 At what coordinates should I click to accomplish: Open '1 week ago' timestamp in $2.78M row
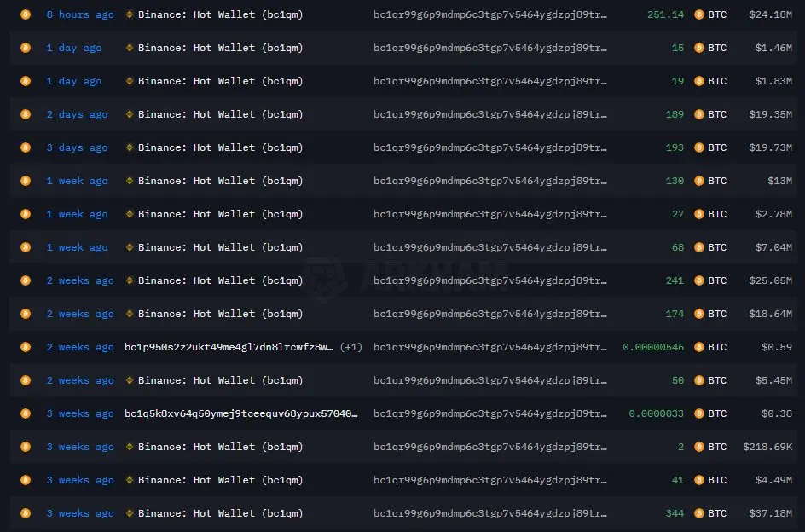tap(77, 214)
